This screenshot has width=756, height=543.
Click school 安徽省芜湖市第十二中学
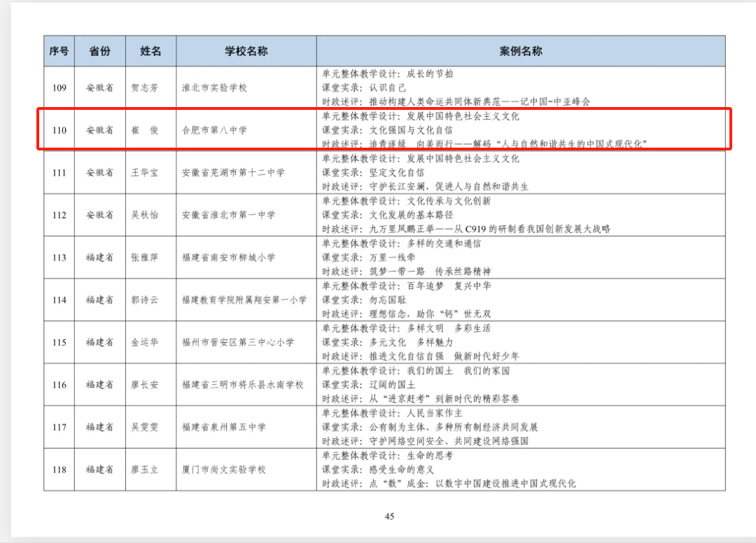click(x=233, y=173)
